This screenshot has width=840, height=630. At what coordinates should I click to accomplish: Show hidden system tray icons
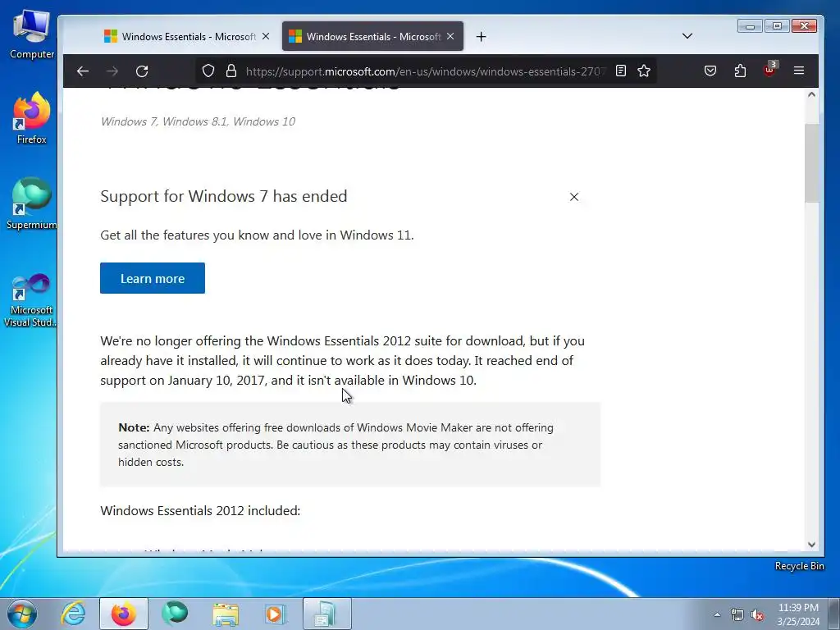(717, 614)
